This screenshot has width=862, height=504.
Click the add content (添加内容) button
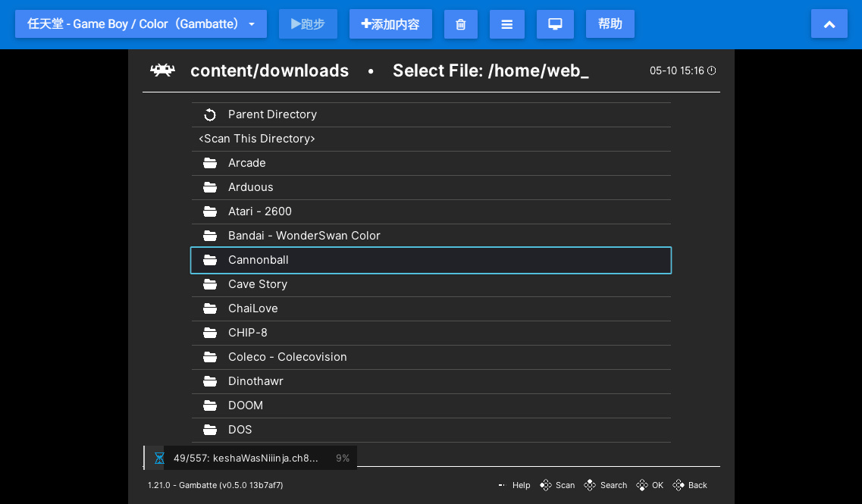point(390,24)
